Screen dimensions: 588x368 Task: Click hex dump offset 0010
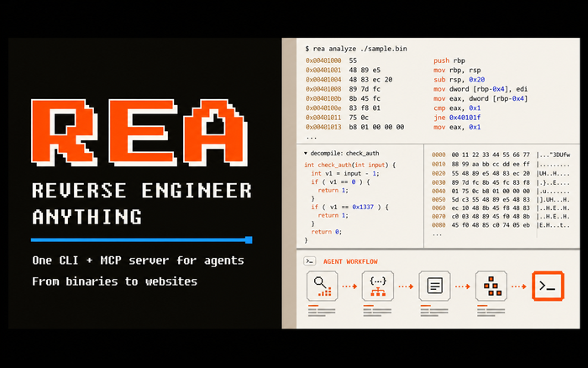tap(438, 165)
